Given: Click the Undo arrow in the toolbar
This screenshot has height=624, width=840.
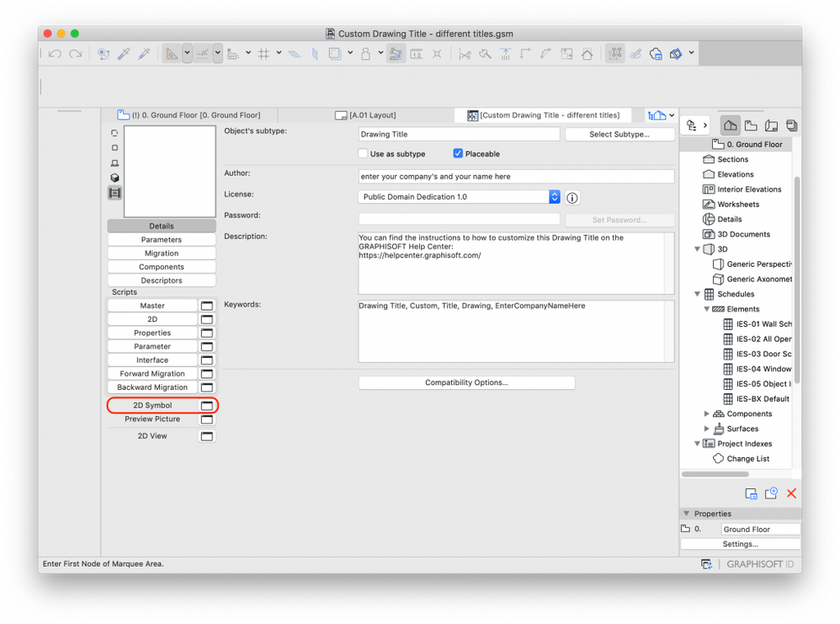Looking at the screenshot, I should tap(55, 54).
